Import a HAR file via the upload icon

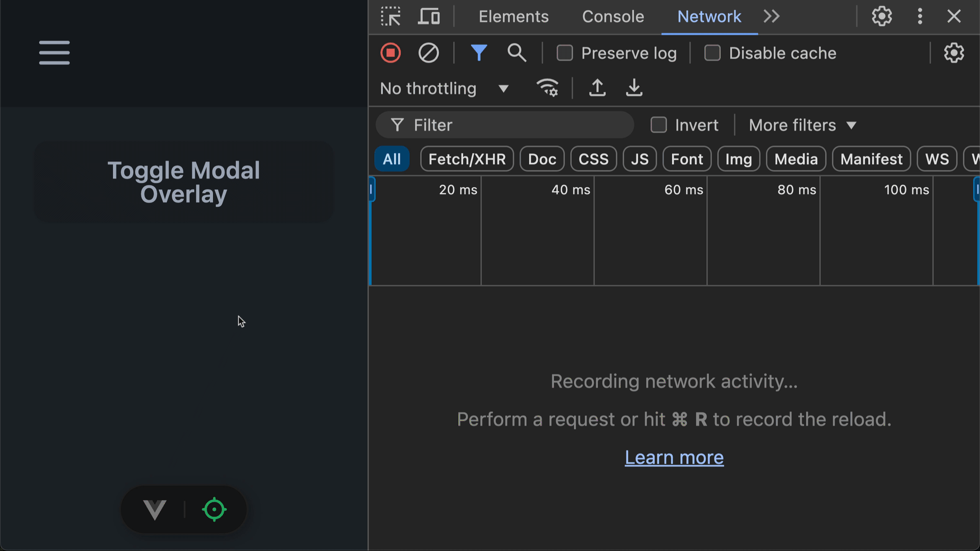tap(597, 88)
